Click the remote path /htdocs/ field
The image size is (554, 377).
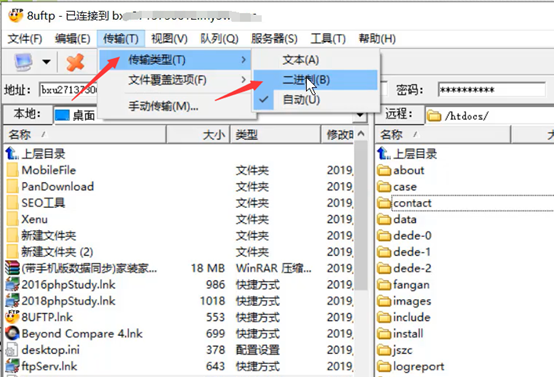click(491, 116)
